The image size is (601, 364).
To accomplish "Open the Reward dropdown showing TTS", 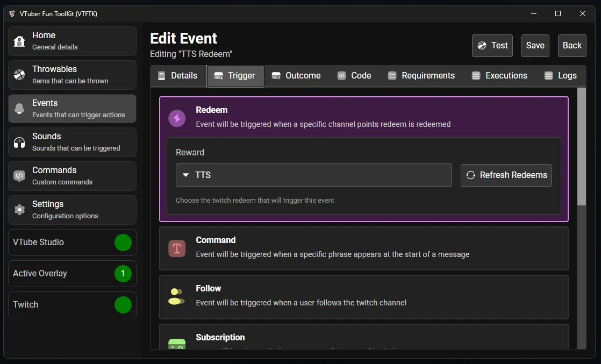I will pos(313,175).
